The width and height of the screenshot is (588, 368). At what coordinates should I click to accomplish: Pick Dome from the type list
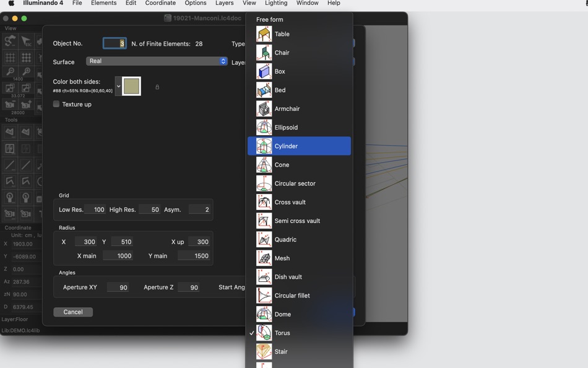click(299, 314)
